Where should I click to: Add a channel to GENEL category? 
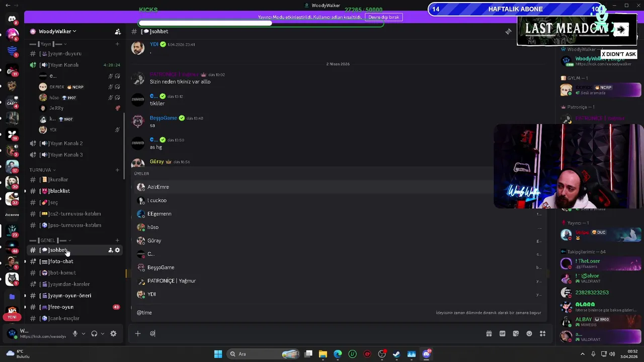tap(117, 240)
